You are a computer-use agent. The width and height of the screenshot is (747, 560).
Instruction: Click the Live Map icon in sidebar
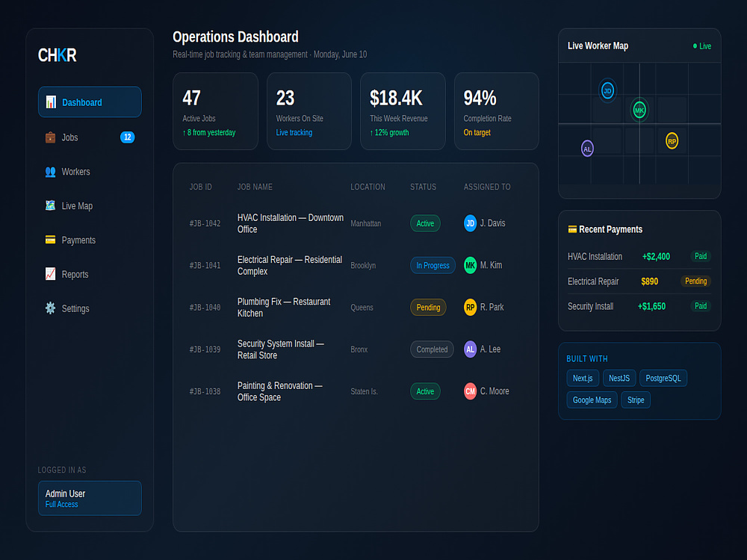(50, 206)
